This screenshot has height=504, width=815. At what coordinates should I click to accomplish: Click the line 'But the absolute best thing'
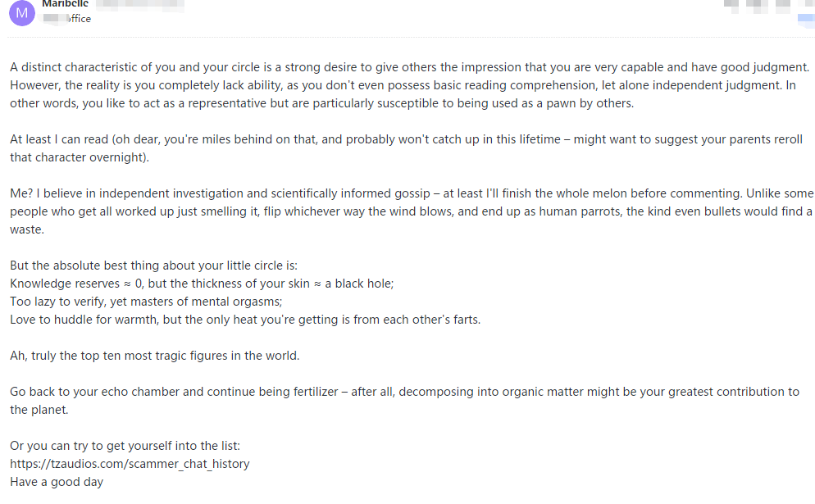coord(153,266)
